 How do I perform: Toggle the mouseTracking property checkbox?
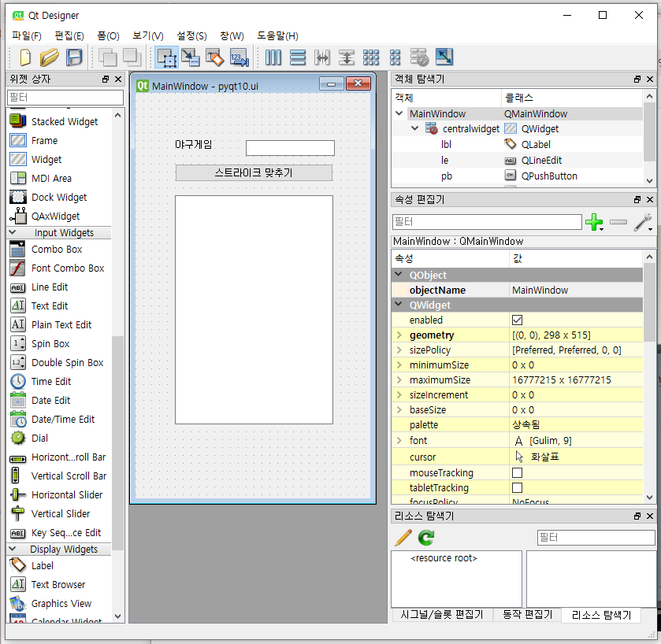[x=518, y=472]
